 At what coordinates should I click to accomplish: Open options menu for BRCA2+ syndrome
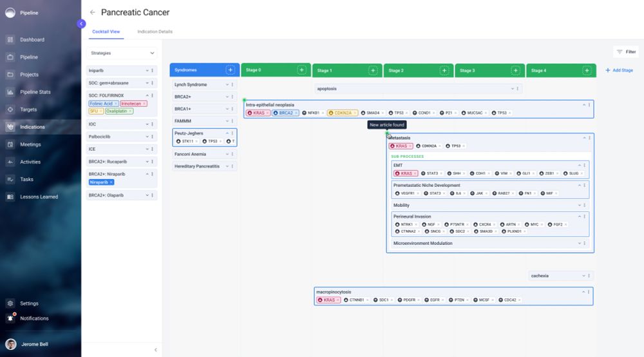click(x=232, y=97)
